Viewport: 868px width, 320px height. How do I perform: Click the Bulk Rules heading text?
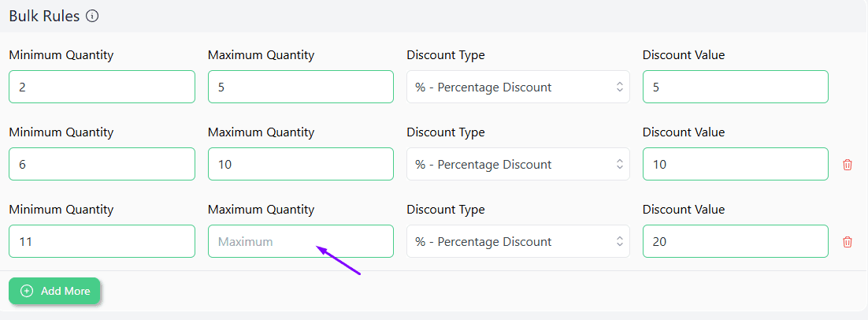point(44,16)
